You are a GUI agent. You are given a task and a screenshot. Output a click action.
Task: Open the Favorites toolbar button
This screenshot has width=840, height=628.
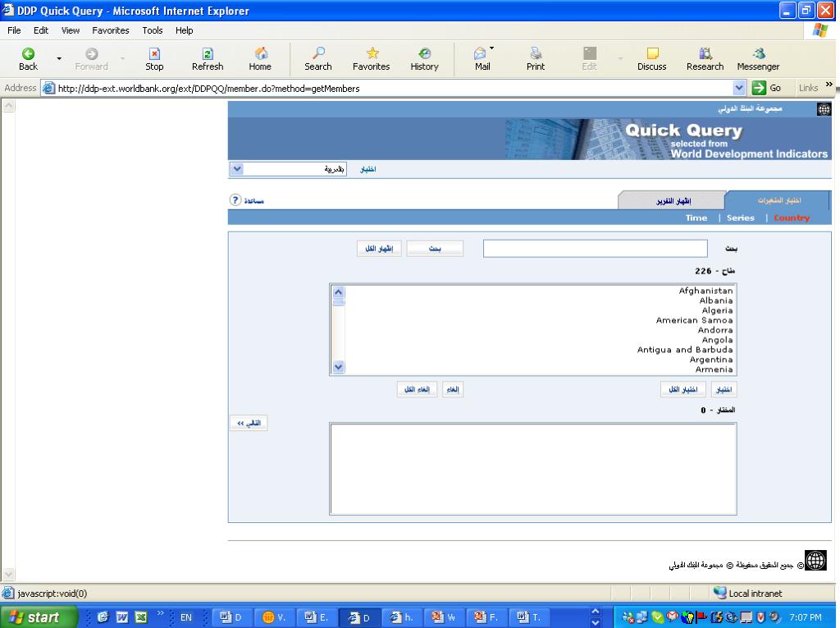(372, 58)
